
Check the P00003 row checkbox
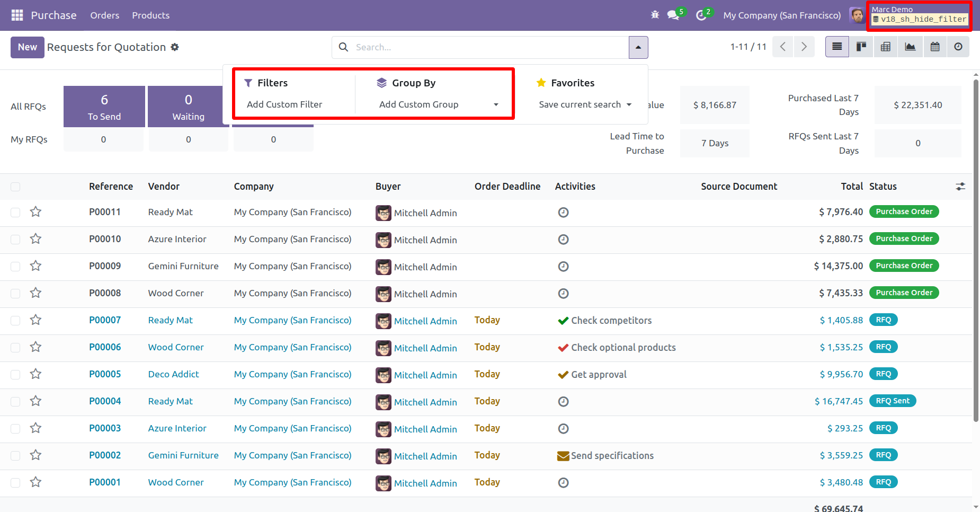point(15,429)
